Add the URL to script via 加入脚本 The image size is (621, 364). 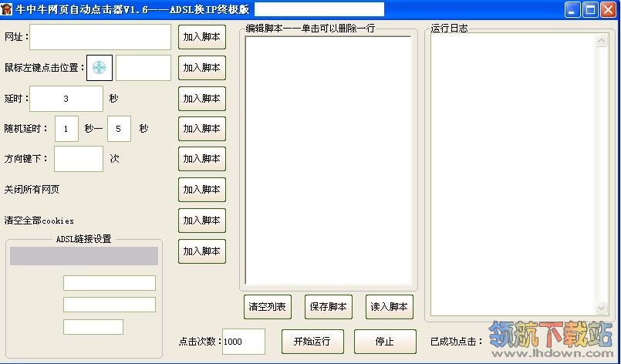(202, 37)
